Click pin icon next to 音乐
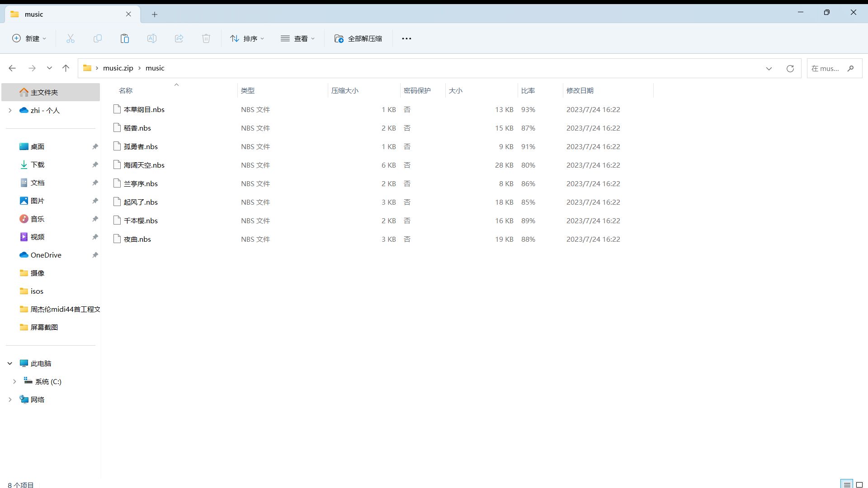Screen dimensions: 868x488 click(x=95, y=219)
